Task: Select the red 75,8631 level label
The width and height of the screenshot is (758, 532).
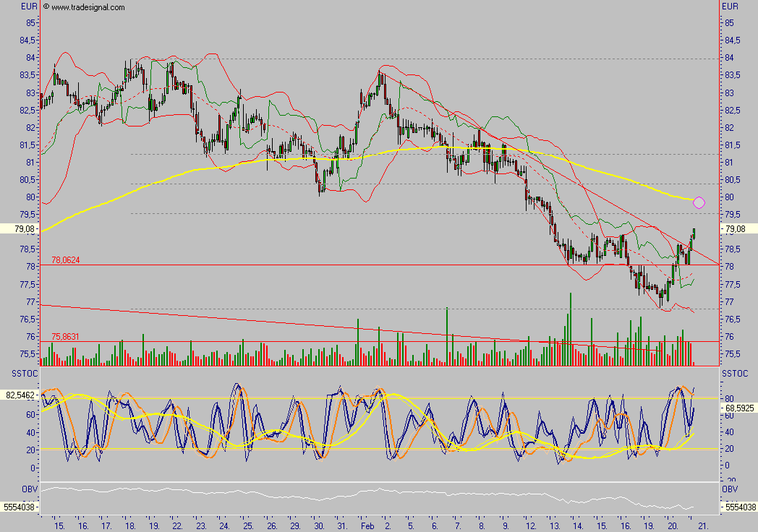Action: coord(65,336)
